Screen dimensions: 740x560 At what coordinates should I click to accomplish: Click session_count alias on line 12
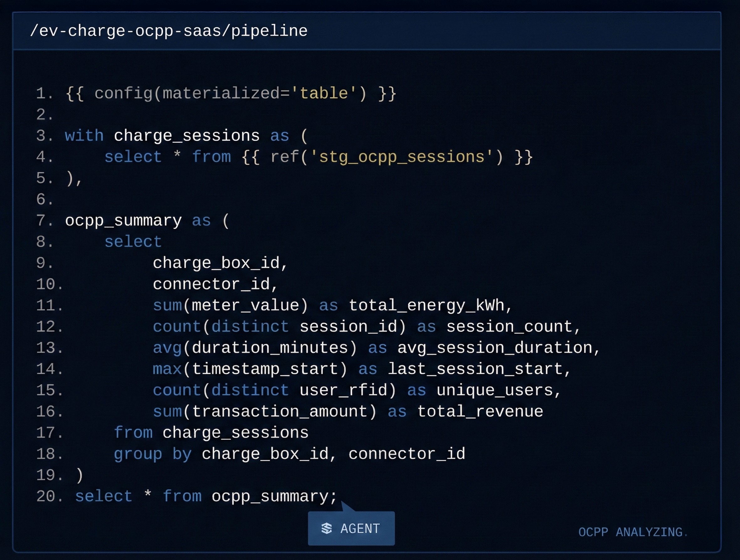[x=510, y=326]
